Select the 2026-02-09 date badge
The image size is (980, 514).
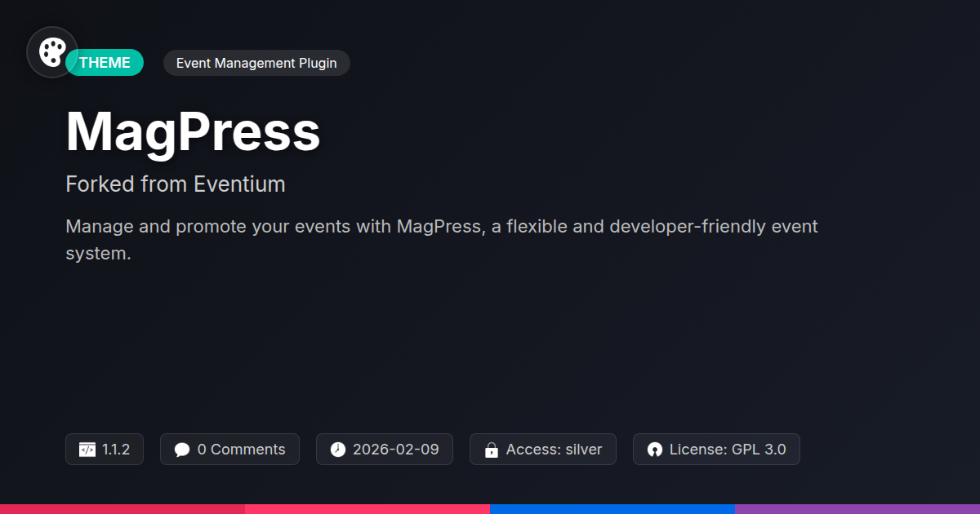[385, 450]
